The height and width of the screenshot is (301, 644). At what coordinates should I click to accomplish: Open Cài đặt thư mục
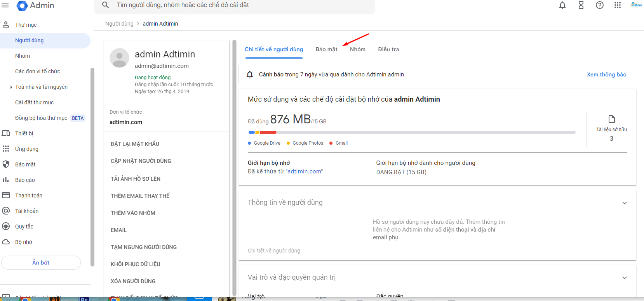35,102
